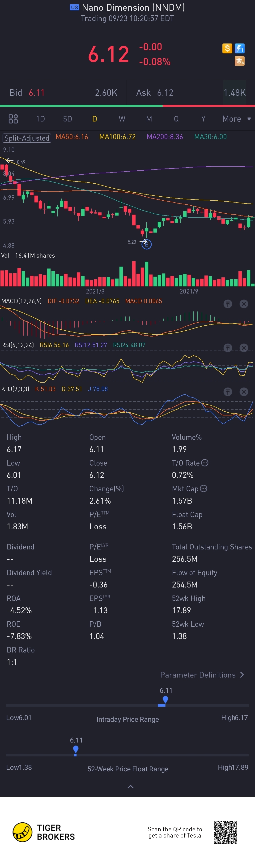
Task: Open RSI(6,12,24) settings label
Action: (x=17, y=345)
